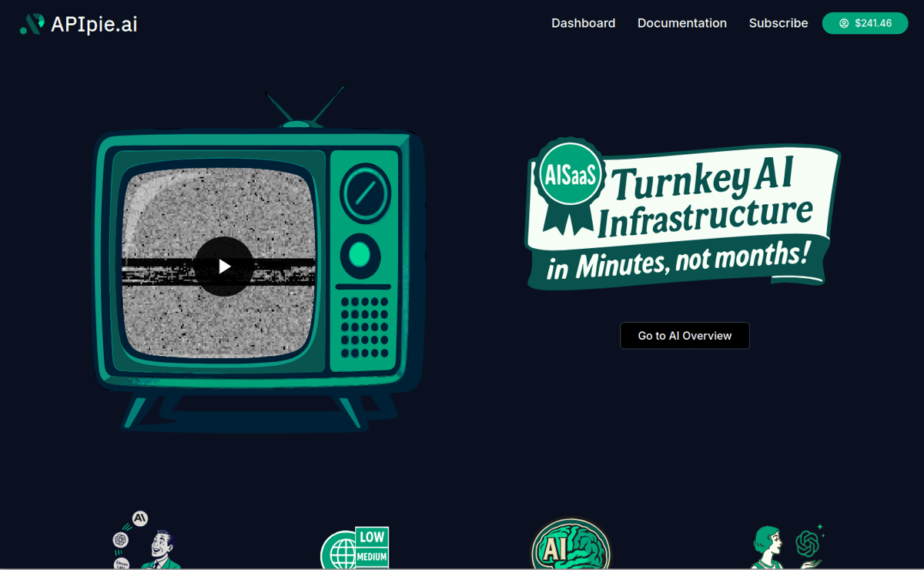Play the video on the retro TV
The image size is (924, 570).
click(224, 267)
